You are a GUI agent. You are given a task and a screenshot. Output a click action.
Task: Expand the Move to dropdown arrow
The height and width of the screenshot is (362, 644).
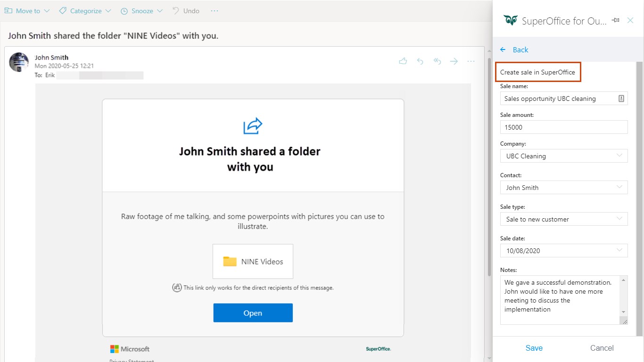(x=47, y=11)
